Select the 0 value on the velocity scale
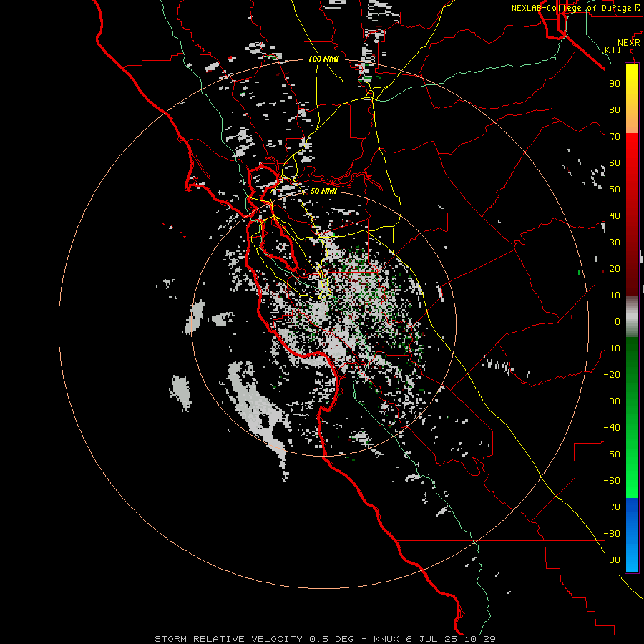The image size is (644, 644). coord(618,321)
